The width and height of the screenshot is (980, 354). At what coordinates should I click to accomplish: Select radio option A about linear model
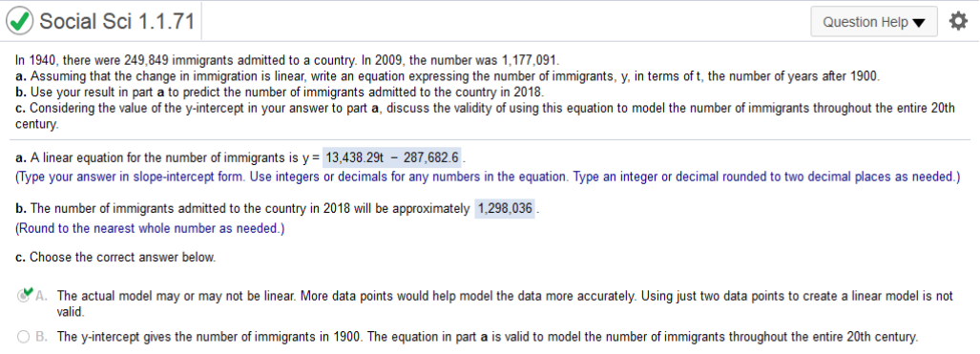point(24,297)
